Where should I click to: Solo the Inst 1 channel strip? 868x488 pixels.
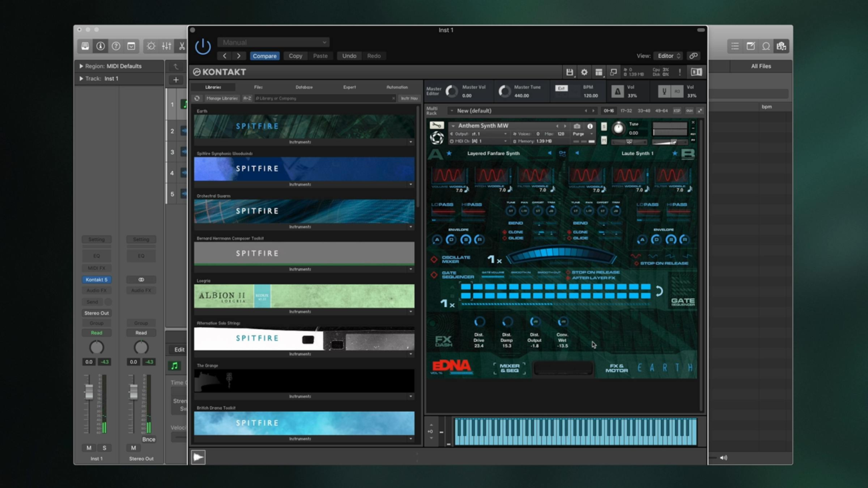click(x=104, y=448)
